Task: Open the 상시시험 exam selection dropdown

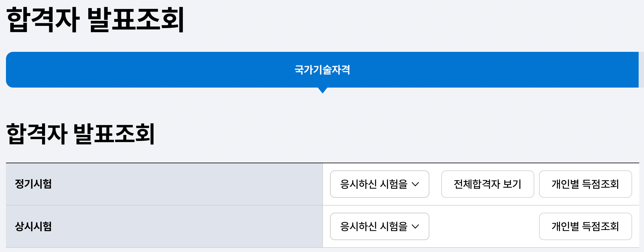Action: tap(379, 227)
